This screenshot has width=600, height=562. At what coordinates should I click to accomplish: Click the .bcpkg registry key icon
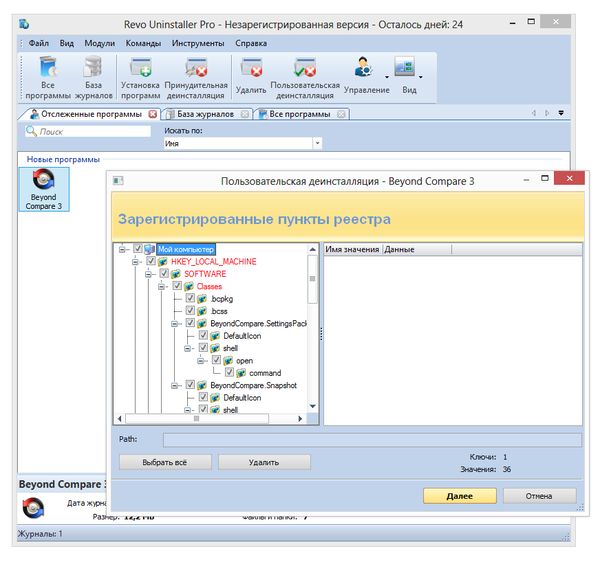tap(202, 299)
